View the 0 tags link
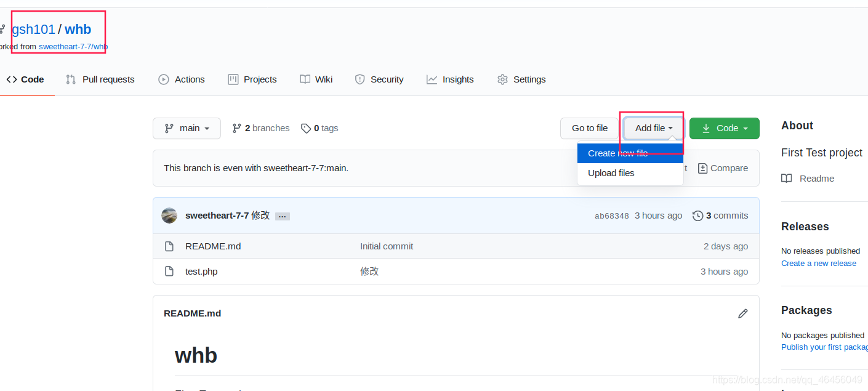The width and height of the screenshot is (868, 391). tap(319, 128)
